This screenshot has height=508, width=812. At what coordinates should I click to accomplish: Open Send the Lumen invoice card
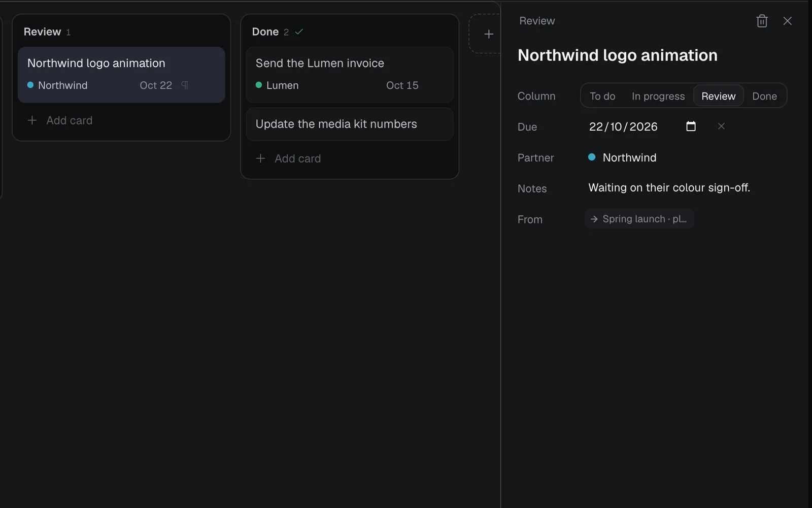pos(350,75)
